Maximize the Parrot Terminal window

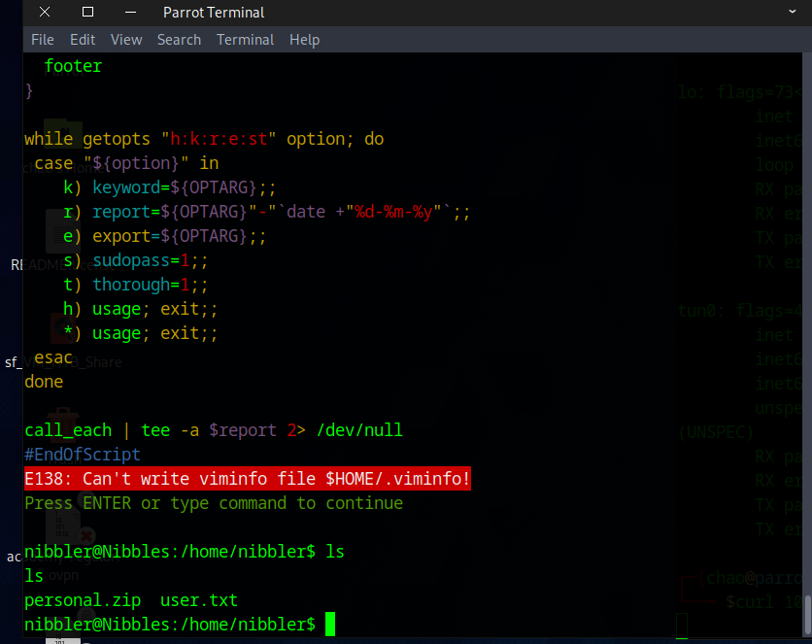pyautogui.click(x=87, y=13)
